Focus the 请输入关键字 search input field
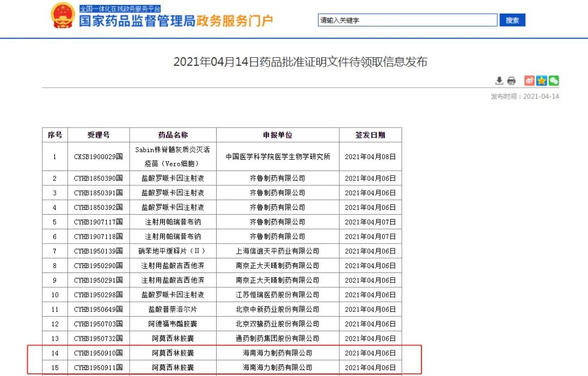 point(407,20)
